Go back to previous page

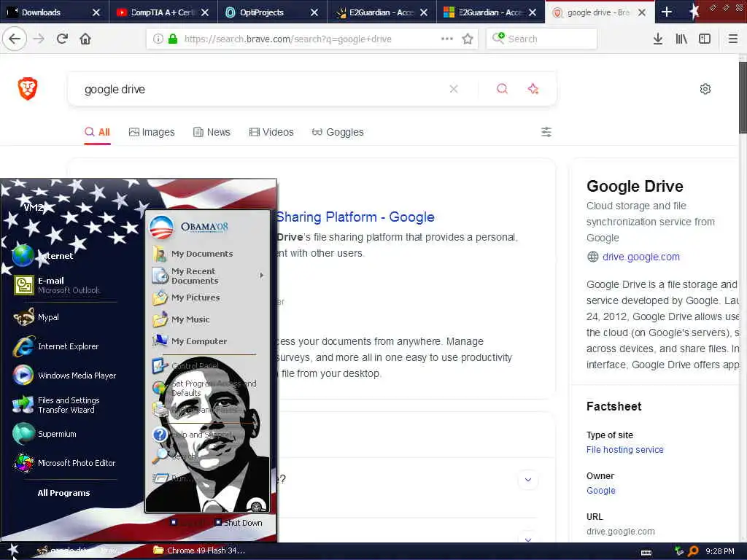(15, 39)
